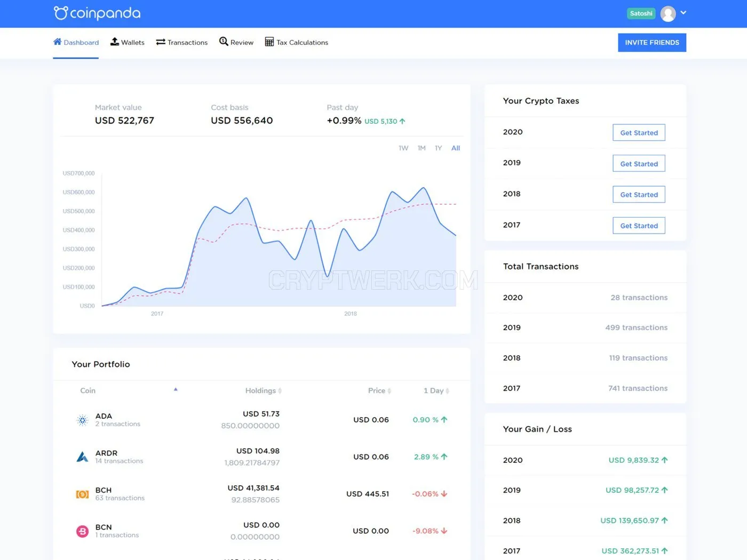Click Get Started for 2020 taxes
The image size is (747, 560).
639,133
